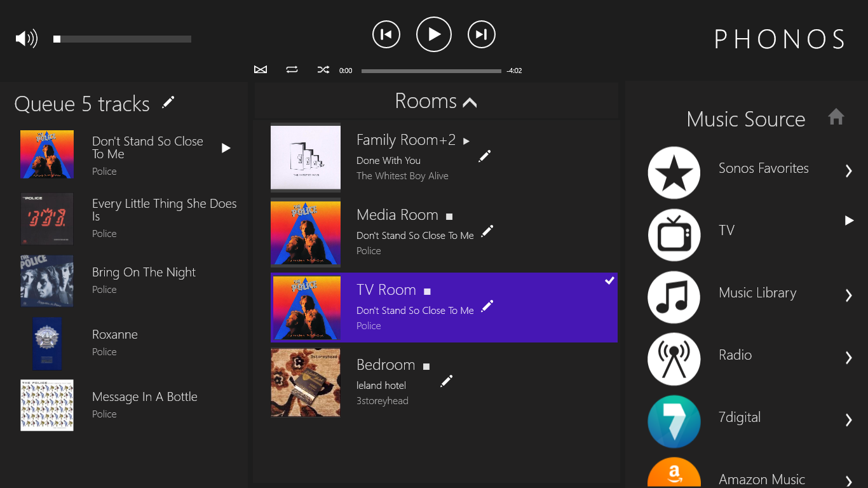Viewport: 868px width, 488px height.
Task: Click Media Room album art
Action: (306, 233)
